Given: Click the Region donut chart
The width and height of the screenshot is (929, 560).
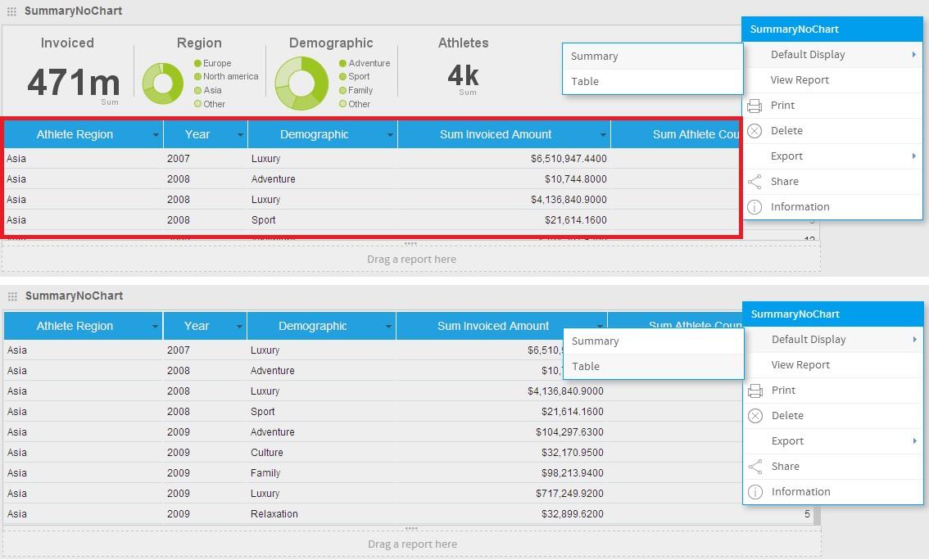Looking at the screenshot, I should coord(163,84).
